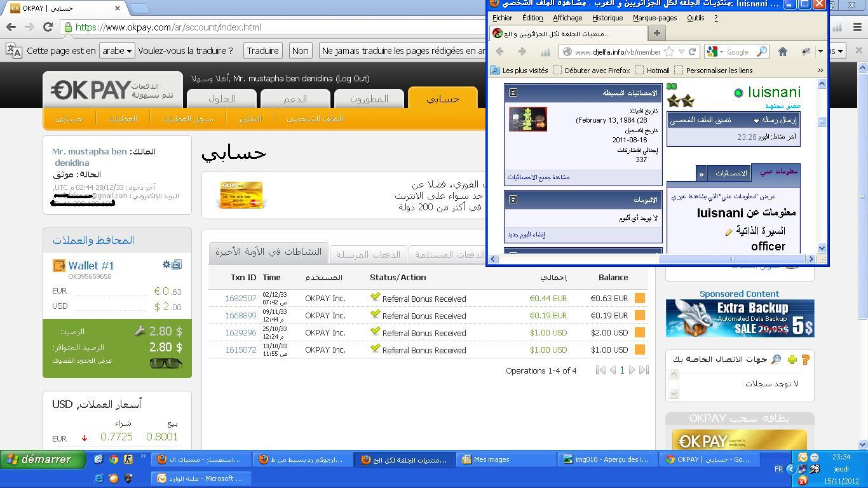
Task: Open Firefox URL history dropdown arrow
Action: pos(681,51)
